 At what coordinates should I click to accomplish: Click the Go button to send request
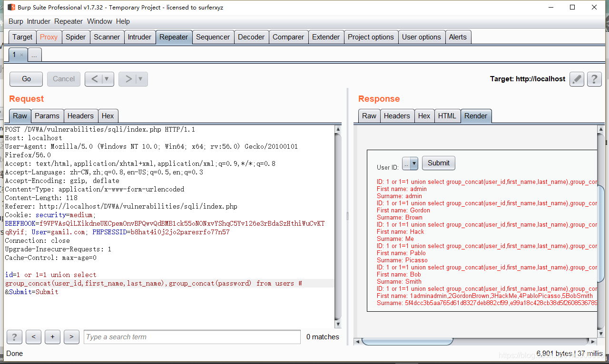pos(26,79)
